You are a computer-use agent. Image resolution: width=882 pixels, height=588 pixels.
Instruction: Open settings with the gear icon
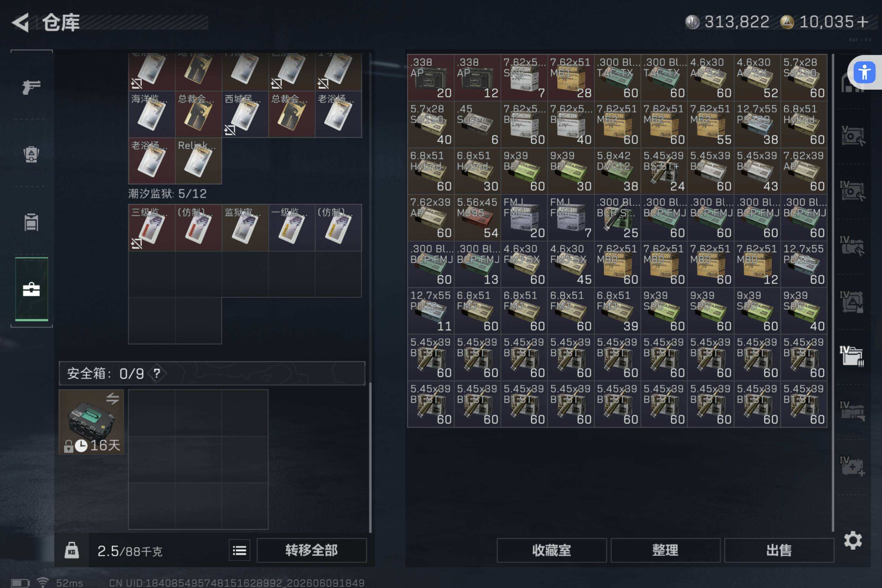tap(853, 540)
